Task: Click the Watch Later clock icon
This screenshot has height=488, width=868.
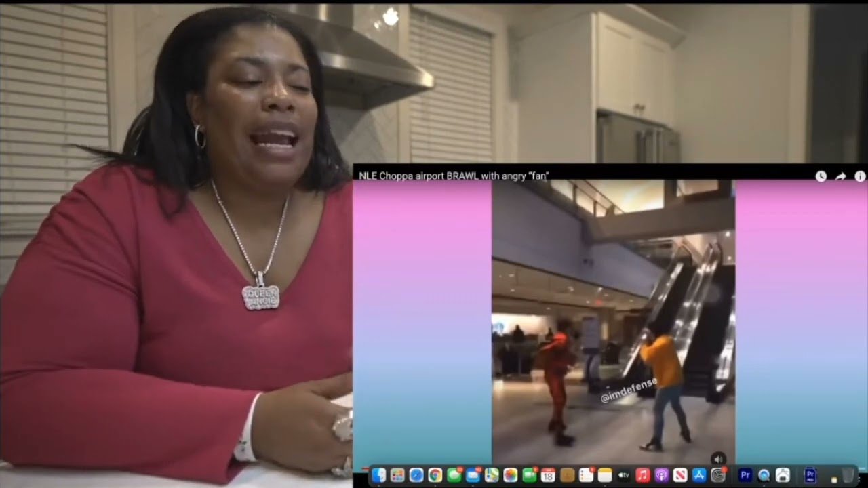Action: click(x=821, y=176)
